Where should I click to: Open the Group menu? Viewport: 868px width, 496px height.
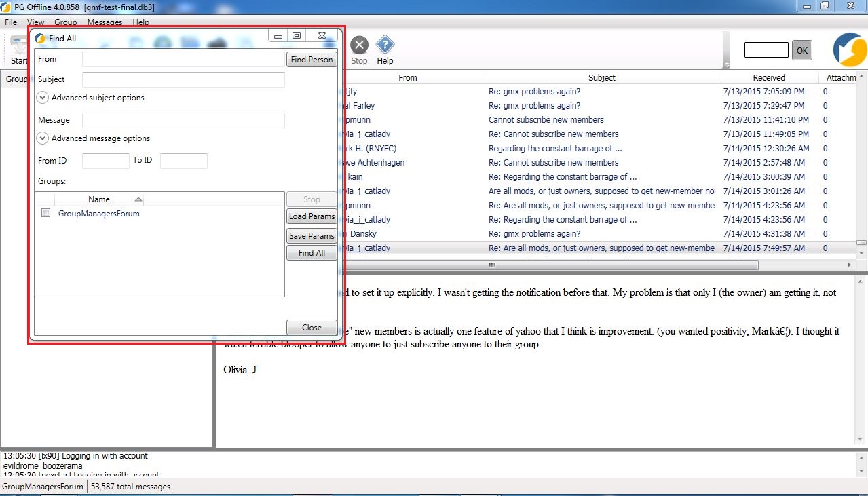pyautogui.click(x=66, y=22)
